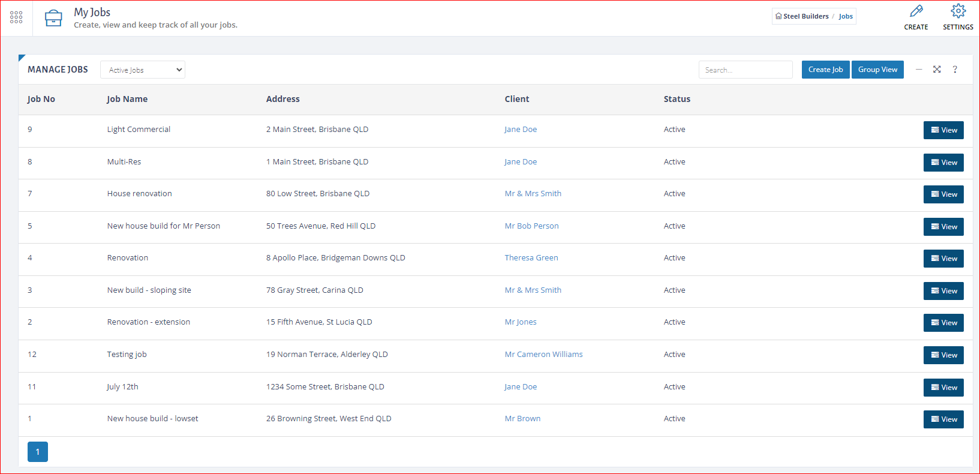Open Mr & Mrs Smith for House renovation
This screenshot has width=980, height=474.
(533, 193)
